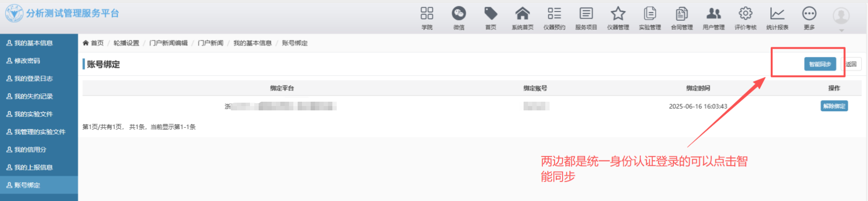
Task: Open 合同管理 clipboard icon
Action: (x=682, y=13)
